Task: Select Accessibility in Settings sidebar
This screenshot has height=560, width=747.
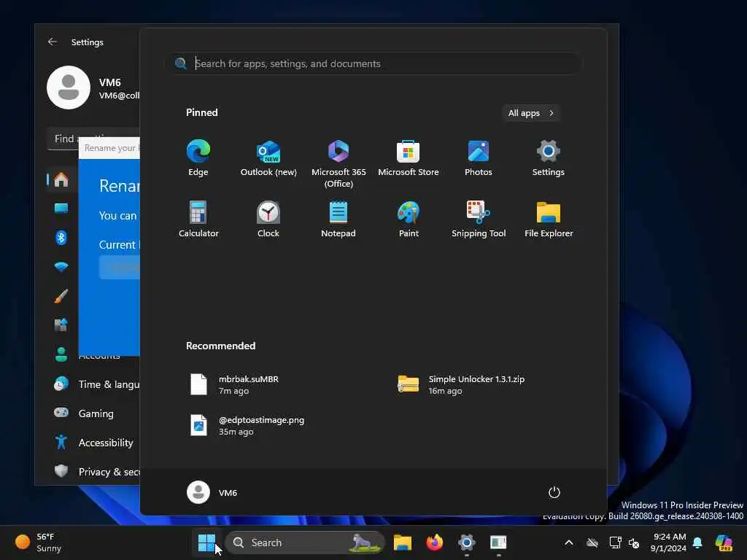Action: tap(93, 443)
